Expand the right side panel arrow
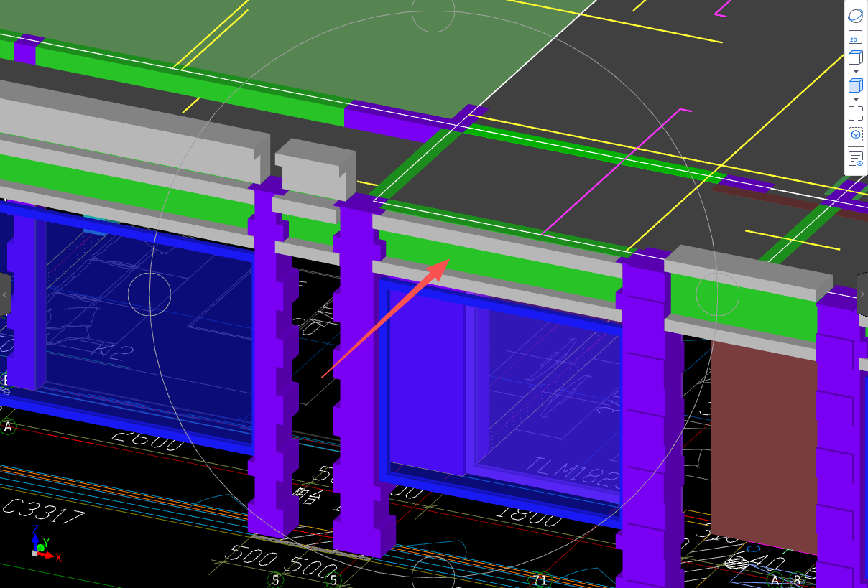Viewport: 868px width, 588px height. pos(862,294)
